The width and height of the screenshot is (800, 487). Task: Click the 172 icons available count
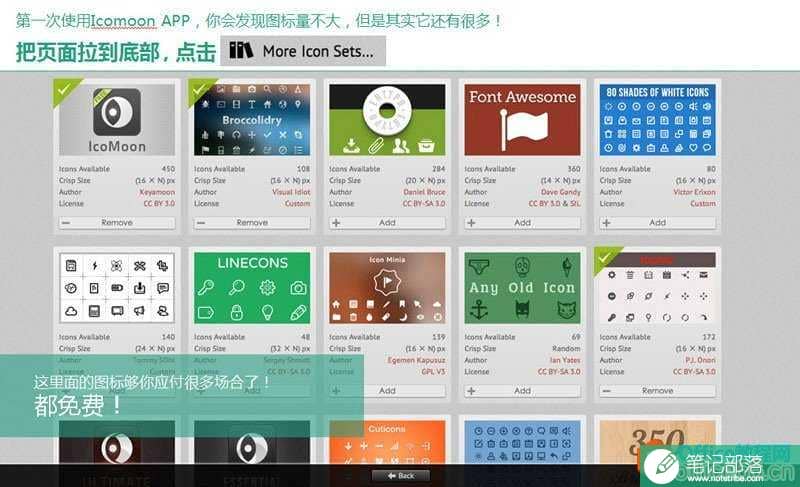click(x=709, y=337)
